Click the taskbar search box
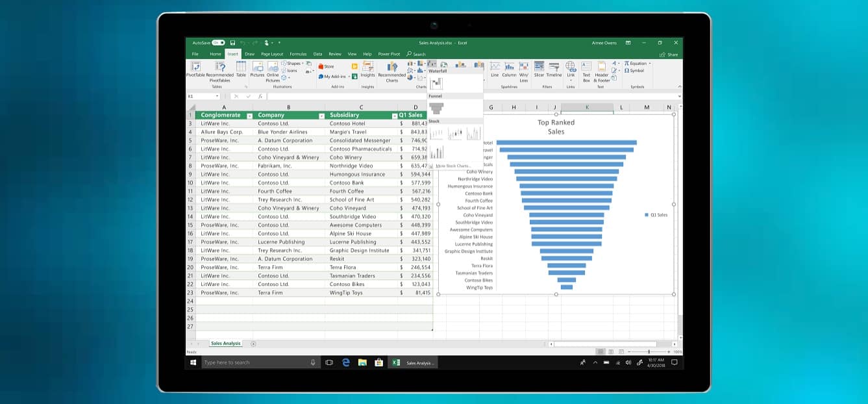Screen dimensions: 868x404 (x=260, y=362)
